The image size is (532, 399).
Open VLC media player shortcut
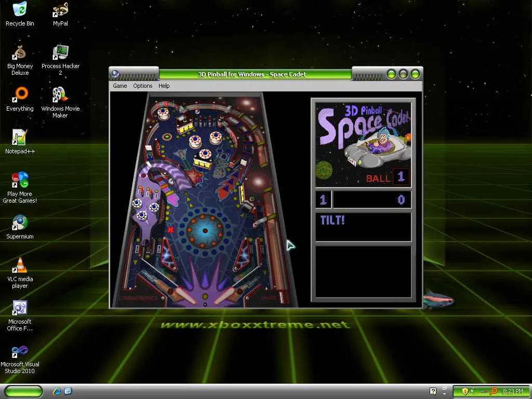pos(20,273)
